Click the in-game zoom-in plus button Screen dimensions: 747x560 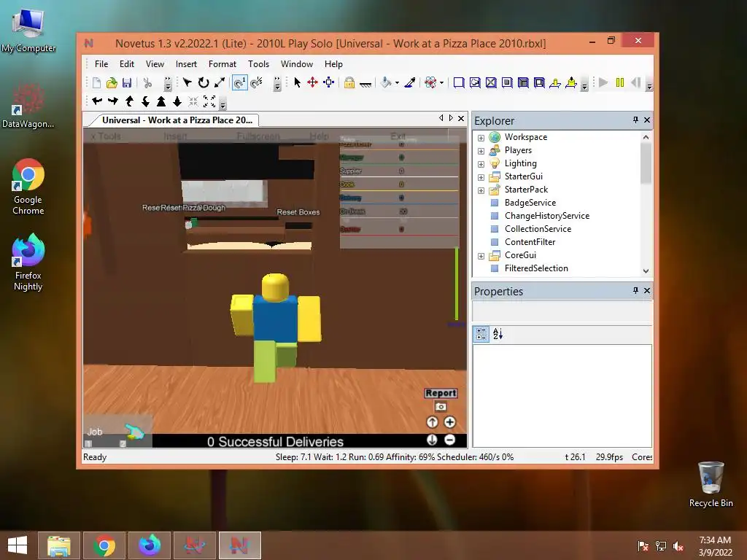tap(449, 422)
